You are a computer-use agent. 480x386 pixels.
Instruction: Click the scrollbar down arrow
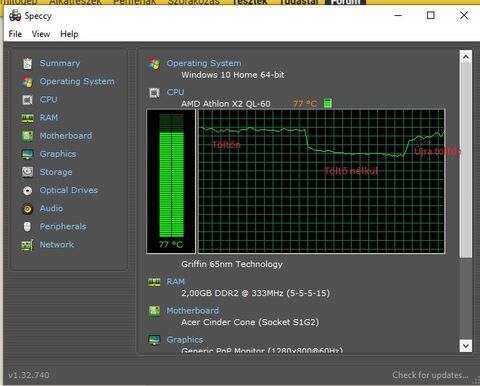pyautogui.click(x=466, y=345)
